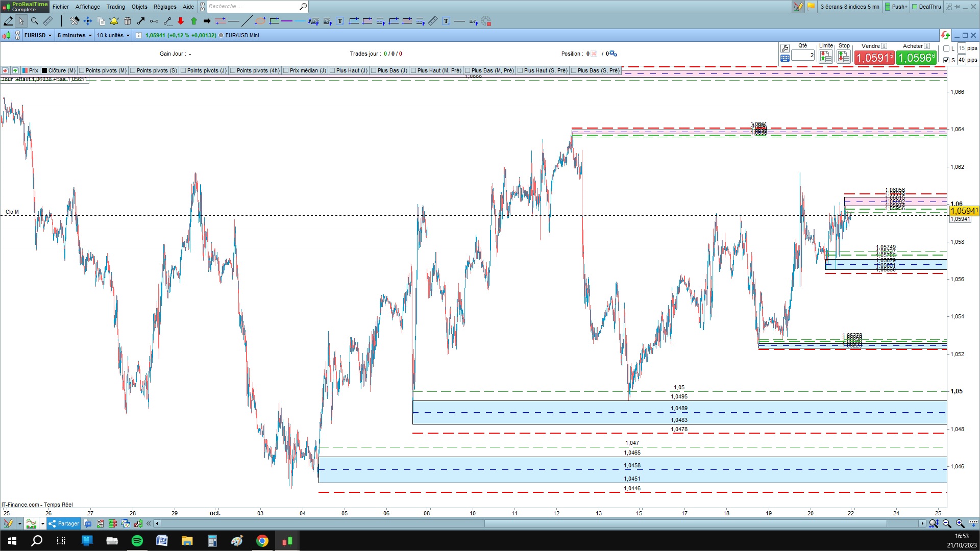Click the Qté quantity input field

[803, 55]
